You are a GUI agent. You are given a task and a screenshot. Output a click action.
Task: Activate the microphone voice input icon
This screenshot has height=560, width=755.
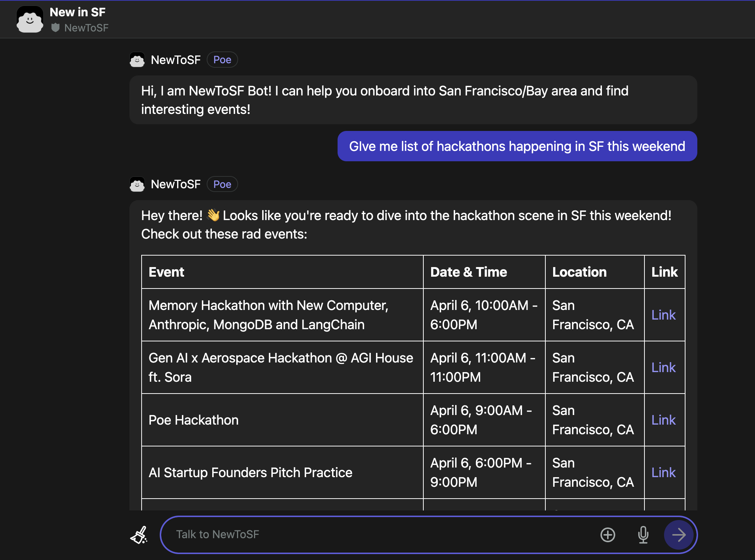pyautogui.click(x=643, y=535)
